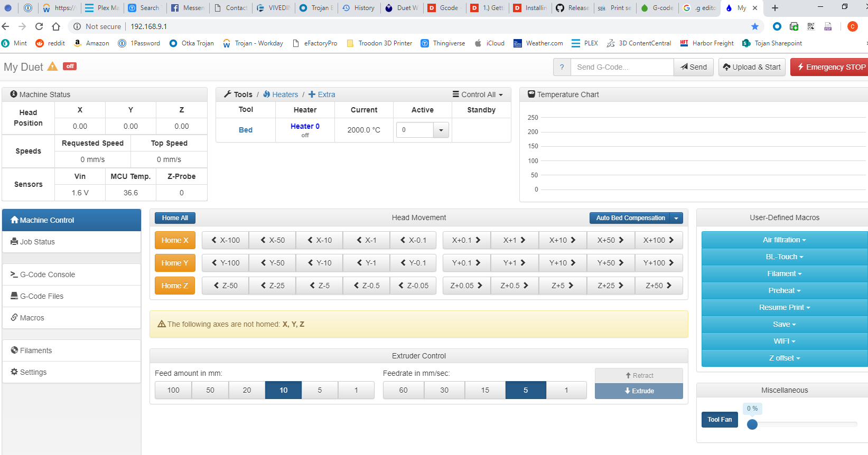The height and width of the screenshot is (455, 868).
Task: Open the G-code help question mark
Action: (x=562, y=67)
